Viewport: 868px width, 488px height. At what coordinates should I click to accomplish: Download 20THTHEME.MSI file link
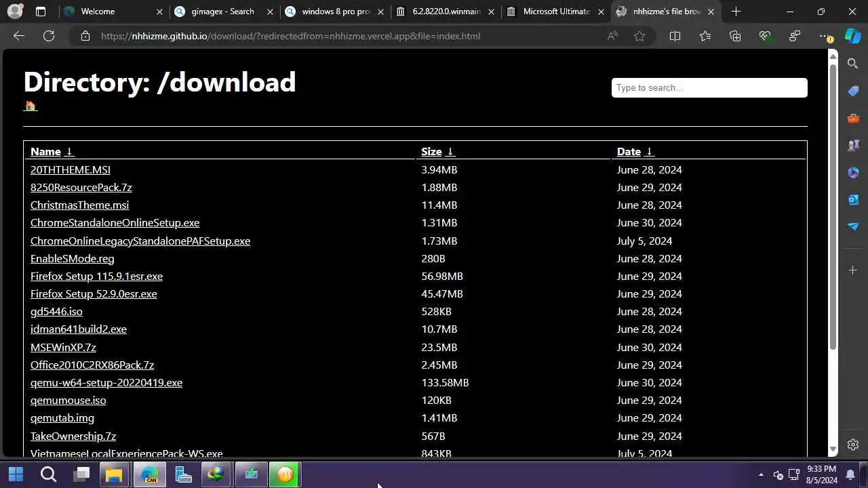click(x=71, y=169)
